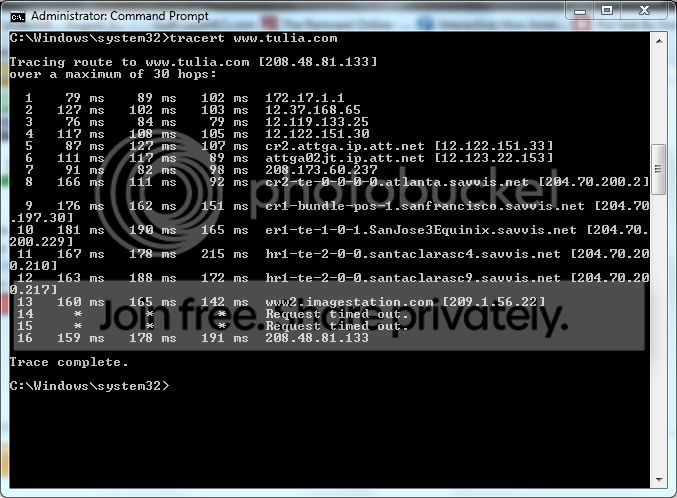677x498 pixels.
Task: Click the IP [209.1.56.22] on hop 13
Action: tap(494, 302)
